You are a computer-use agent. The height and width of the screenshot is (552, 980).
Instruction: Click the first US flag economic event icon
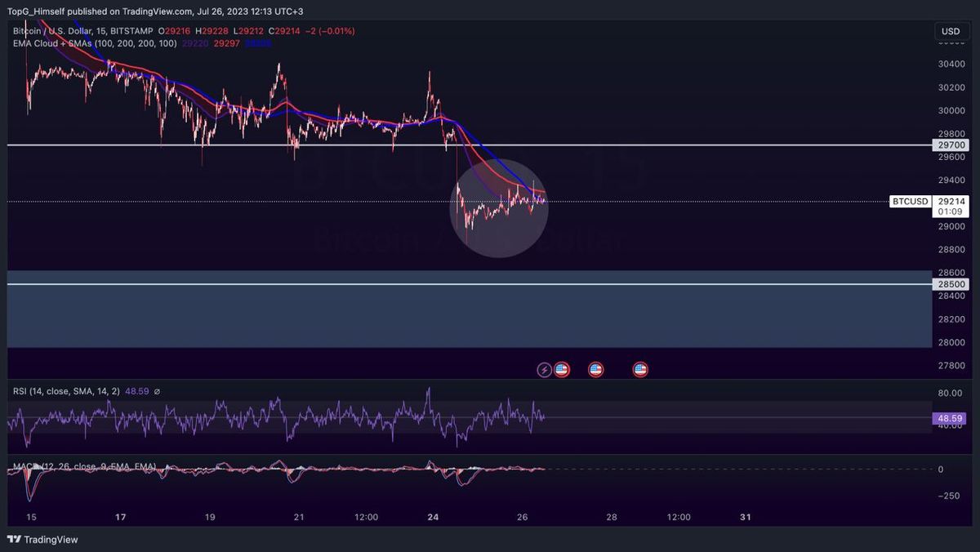point(561,370)
